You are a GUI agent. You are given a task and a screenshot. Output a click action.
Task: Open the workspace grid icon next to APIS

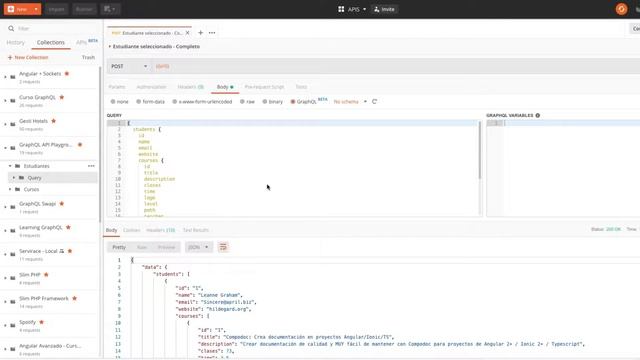tap(341, 9)
